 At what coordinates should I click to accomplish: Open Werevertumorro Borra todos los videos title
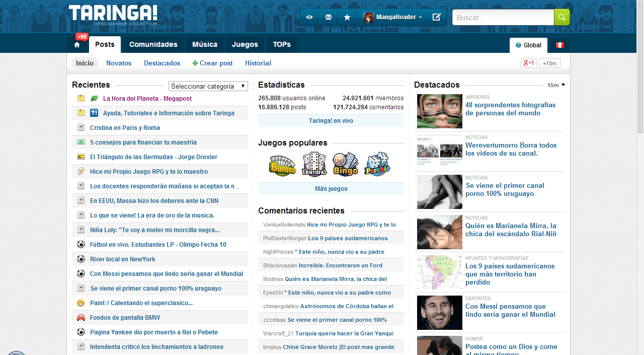tap(511, 150)
